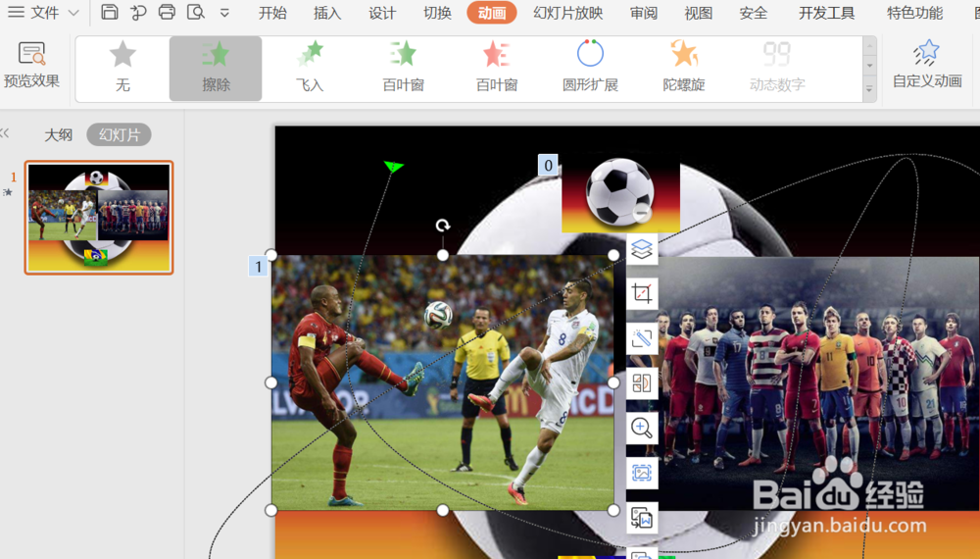980x559 pixels.
Task: Click the flip/layout floating icon
Action: [642, 383]
